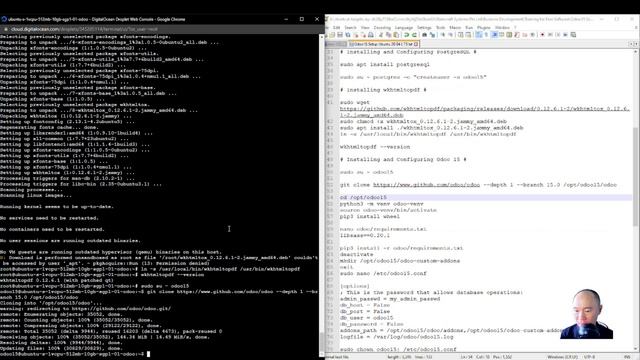Click the cloud.digitalocean.com URL in Chrome address bar

pyautogui.click(x=84, y=29)
